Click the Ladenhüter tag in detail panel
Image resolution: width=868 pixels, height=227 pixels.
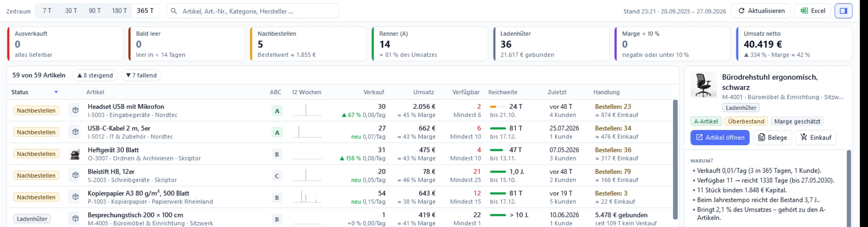click(741, 108)
